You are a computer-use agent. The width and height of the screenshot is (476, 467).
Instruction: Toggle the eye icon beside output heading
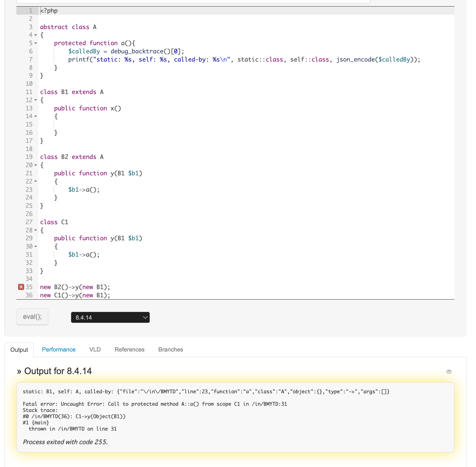click(x=449, y=372)
